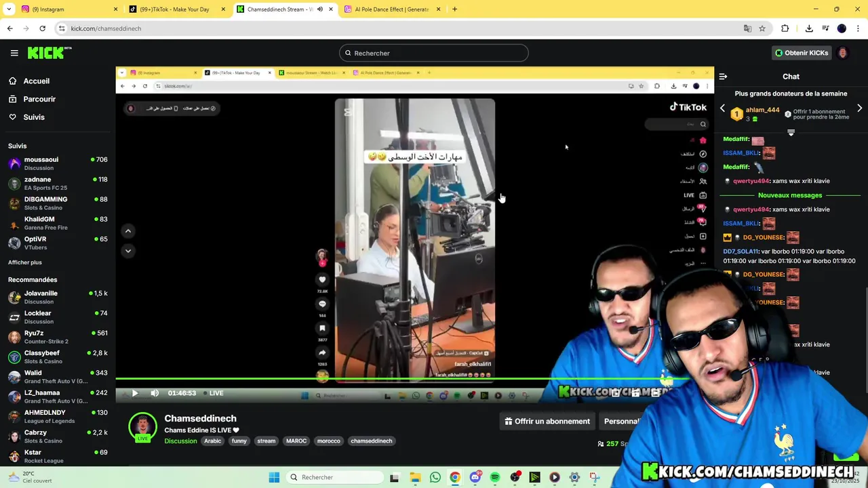Open recommended channel Classybeef

58,357
